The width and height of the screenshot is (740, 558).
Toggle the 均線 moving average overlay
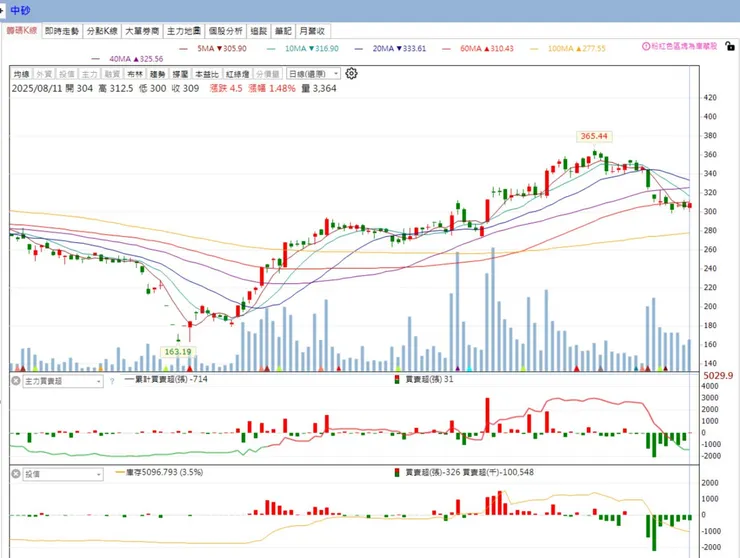(x=22, y=74)
